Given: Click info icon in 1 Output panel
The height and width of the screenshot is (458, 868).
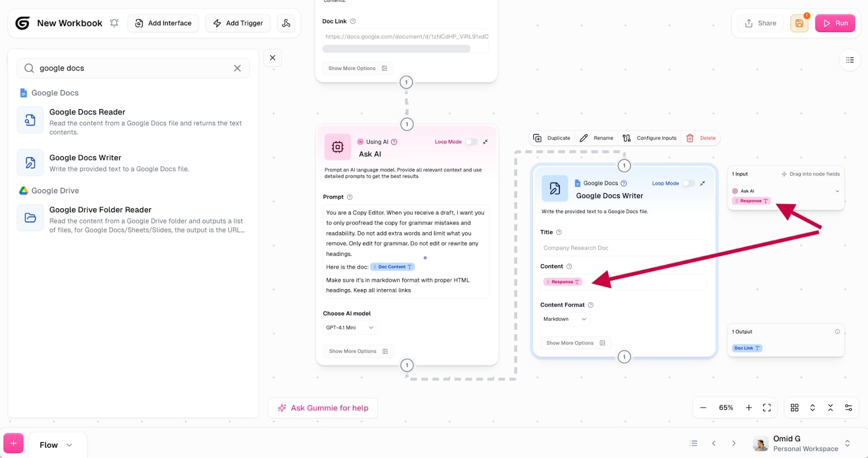Looking at the screenshot, I should [x=837, y=332].
